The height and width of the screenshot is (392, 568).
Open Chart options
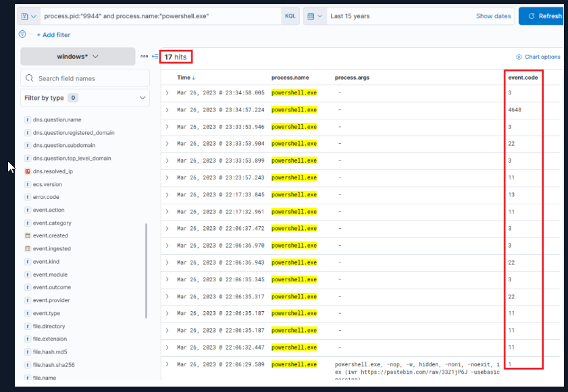538,57
